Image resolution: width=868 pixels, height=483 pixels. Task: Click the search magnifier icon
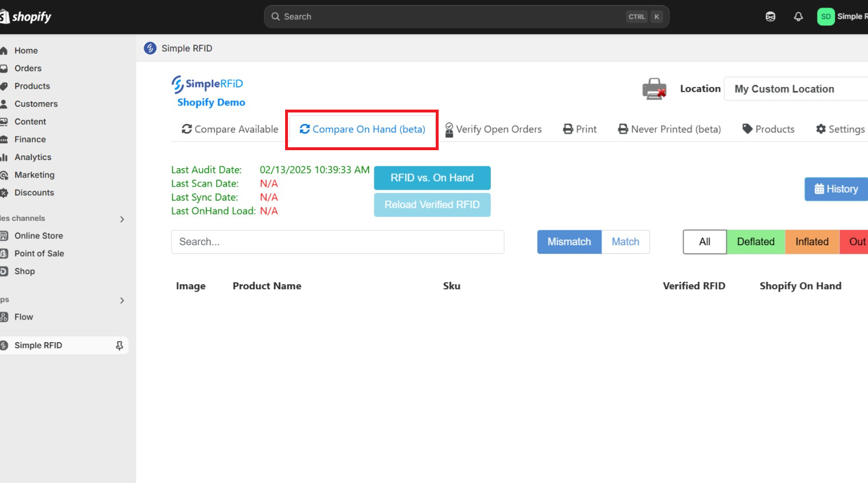tap(276, 17)
